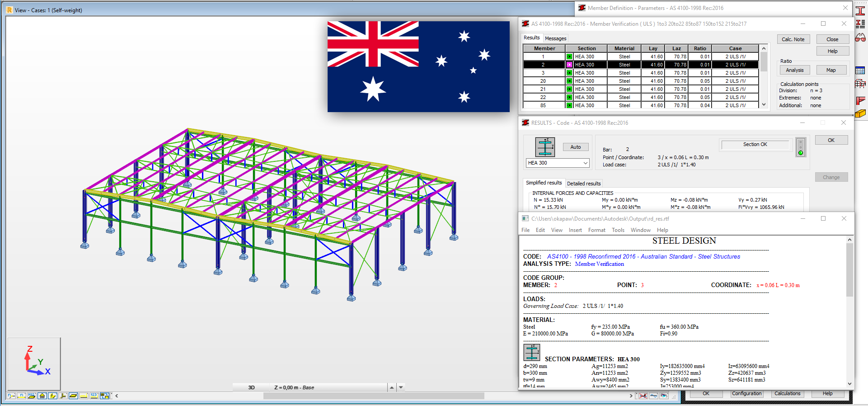Viewport: 868px width, 406px height.
Task: Open the dropdown arrow right of Z = 0,00 m
Action: click(401, 387)
